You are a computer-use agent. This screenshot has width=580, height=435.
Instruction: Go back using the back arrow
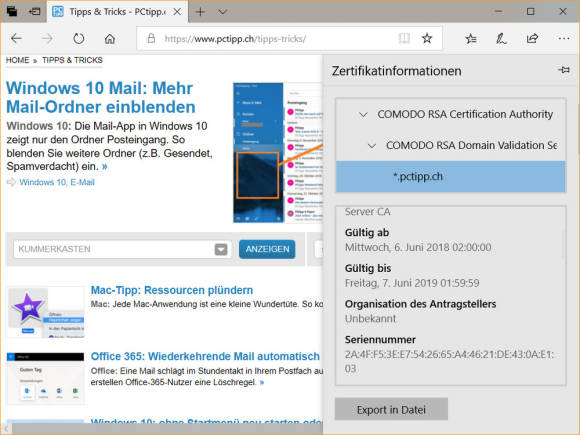16,38
